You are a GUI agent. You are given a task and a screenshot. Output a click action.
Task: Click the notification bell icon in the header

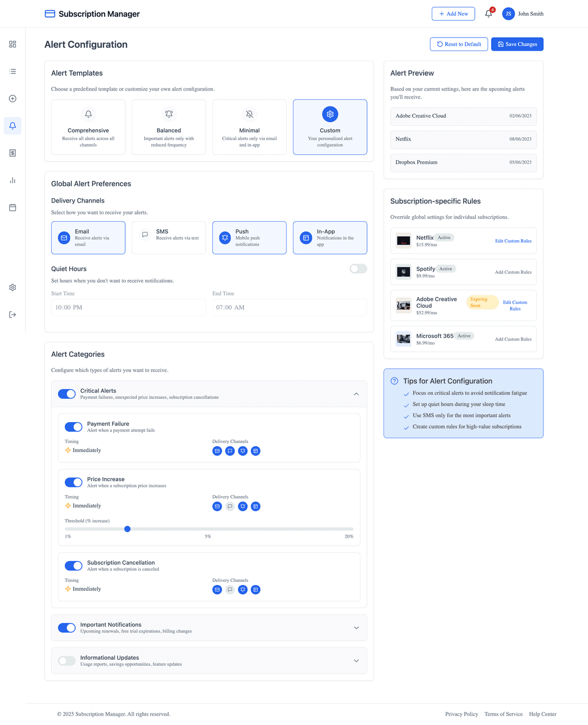(x=488, y=14)
